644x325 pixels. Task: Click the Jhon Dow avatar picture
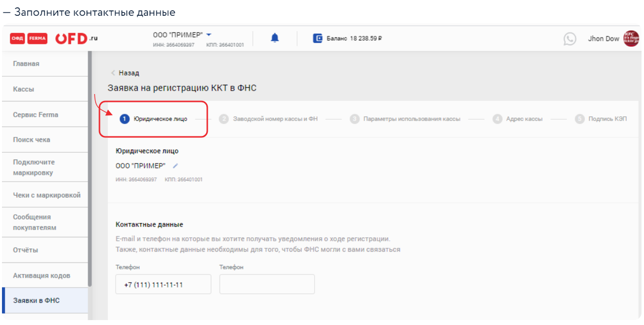click(631, 38)
